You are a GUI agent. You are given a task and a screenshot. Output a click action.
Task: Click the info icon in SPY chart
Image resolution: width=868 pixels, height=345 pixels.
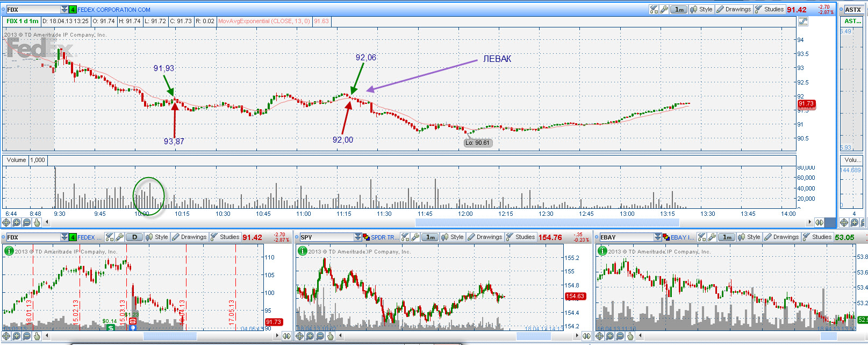(x=303, y=251)
